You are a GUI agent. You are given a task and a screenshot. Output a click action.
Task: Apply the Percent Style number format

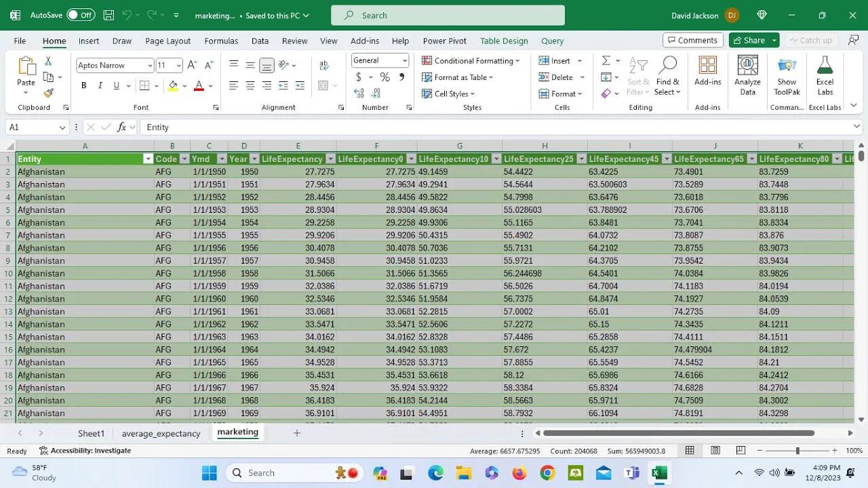tap(384, 77)
